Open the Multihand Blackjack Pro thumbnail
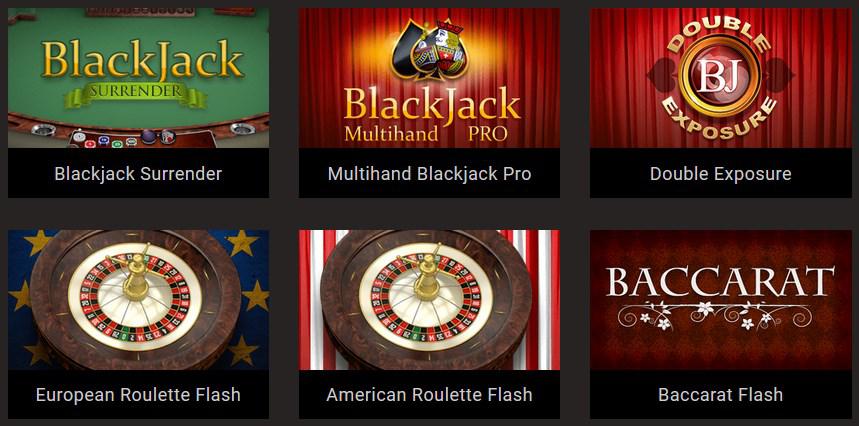Viewport: 859px width, 426px height. pyautogui.click(x=429, y=78)
